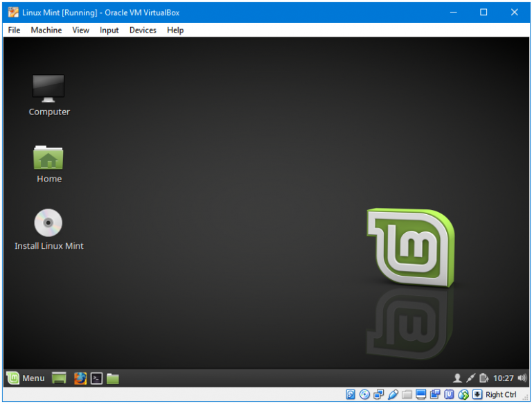Click the keyboard capture arrow icon
The image size is (532, 404).
477,394
